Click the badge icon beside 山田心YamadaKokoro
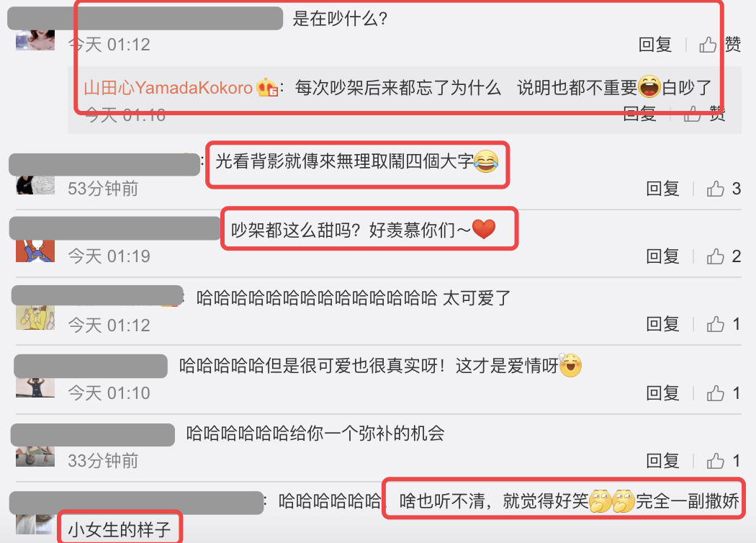Screen dimensions: 756x543 coord(267,88)
